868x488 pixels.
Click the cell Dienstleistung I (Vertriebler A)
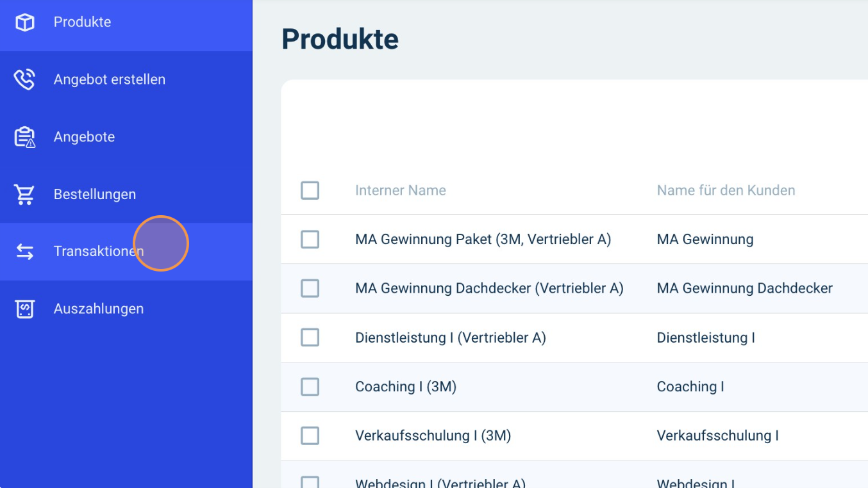[451, 338]
